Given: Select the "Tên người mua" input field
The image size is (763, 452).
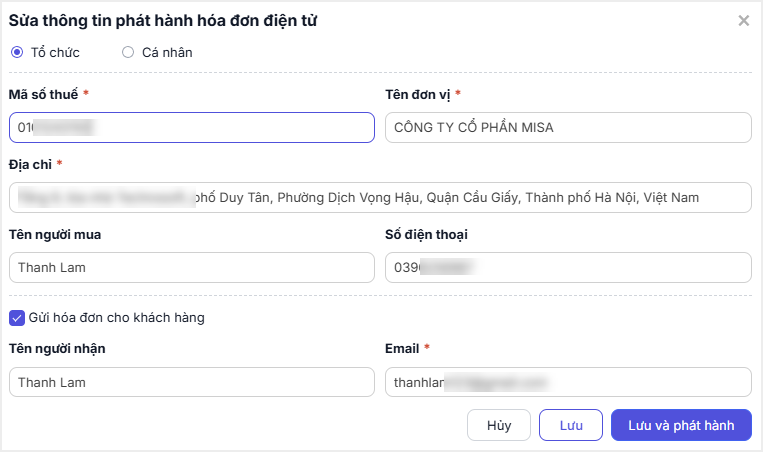Looking at the screenshot, I should click(192, 267).
